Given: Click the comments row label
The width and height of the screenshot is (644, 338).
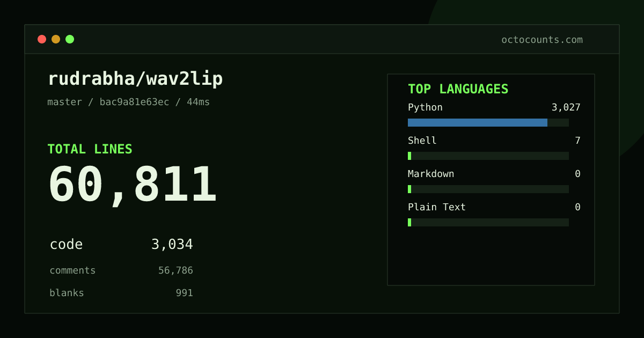Looking at the screenshot, I should point(72,270).
